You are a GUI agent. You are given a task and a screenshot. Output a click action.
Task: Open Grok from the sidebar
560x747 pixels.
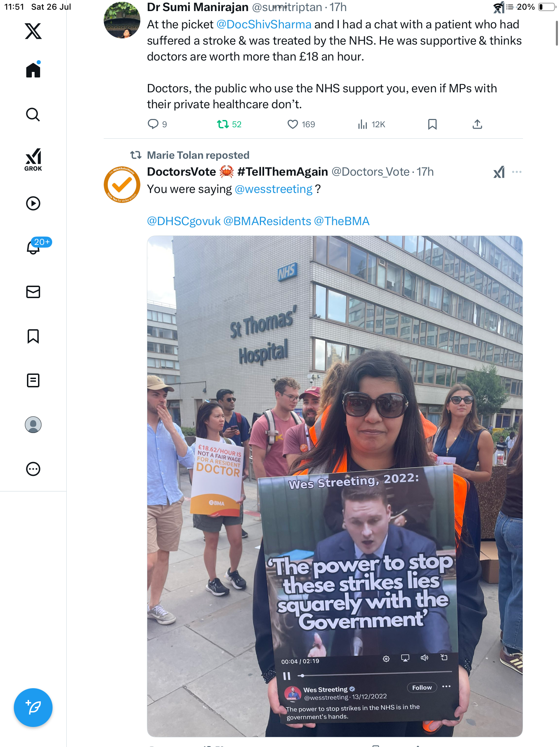point(33,160)
